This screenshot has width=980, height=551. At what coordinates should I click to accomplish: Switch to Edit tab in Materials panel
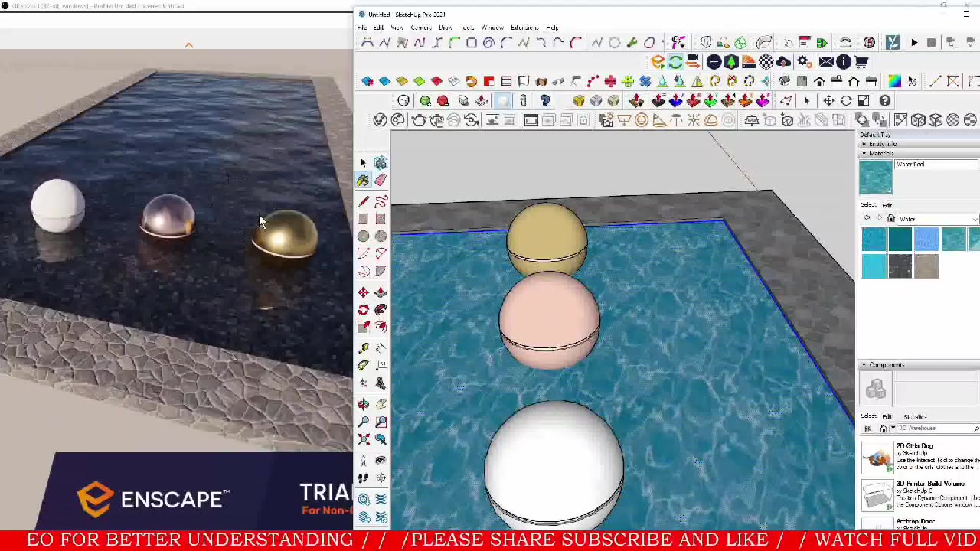[x=887, y=205]
